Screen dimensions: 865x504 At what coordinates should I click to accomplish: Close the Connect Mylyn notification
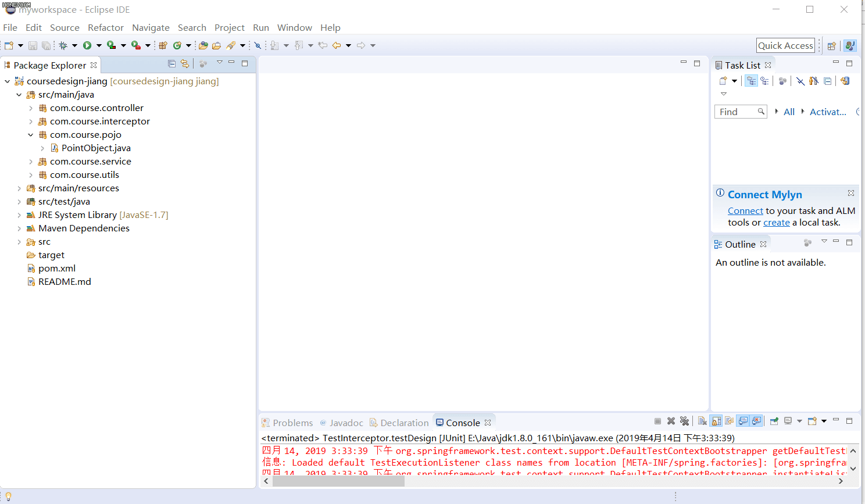(851, 193)
